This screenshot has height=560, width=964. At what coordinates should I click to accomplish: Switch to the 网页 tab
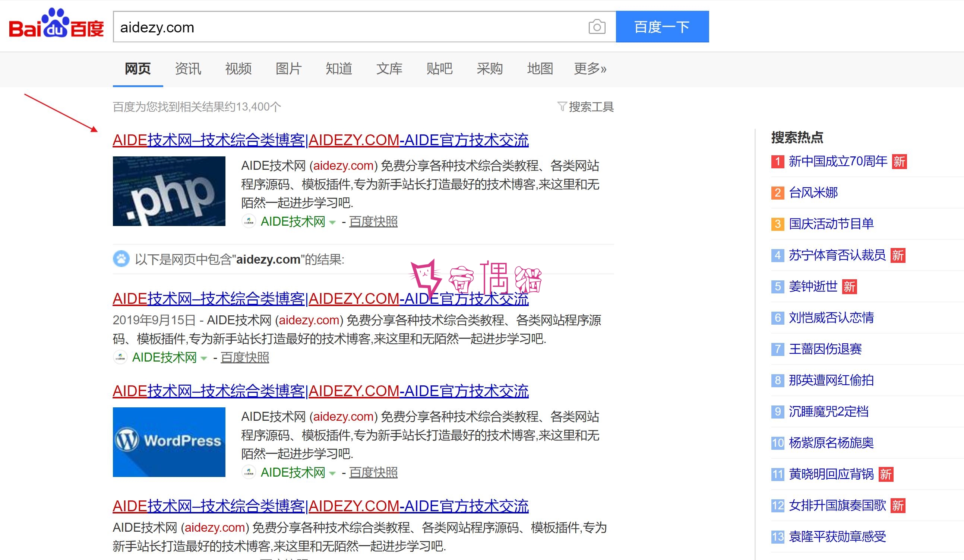[138, 69]
